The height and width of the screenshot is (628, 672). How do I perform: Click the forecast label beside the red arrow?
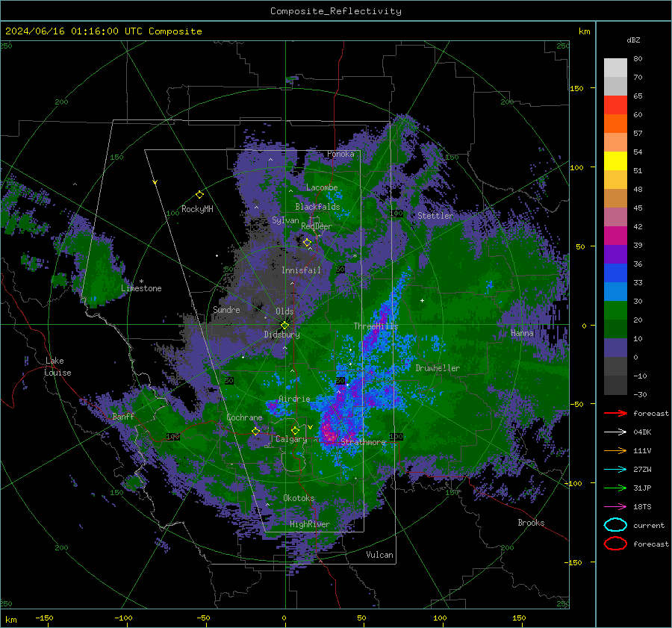(651, 414)
